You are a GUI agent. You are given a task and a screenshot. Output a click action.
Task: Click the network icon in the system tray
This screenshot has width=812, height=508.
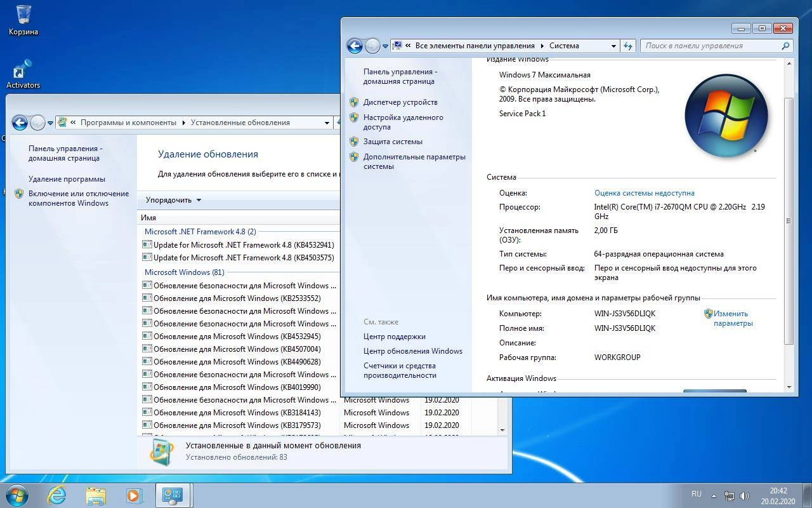730,495
